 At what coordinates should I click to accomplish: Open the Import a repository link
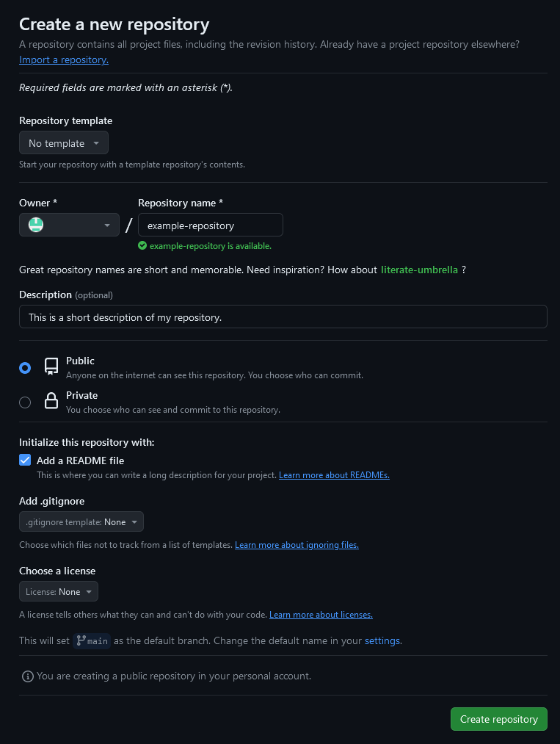click(x=63, y=59)
